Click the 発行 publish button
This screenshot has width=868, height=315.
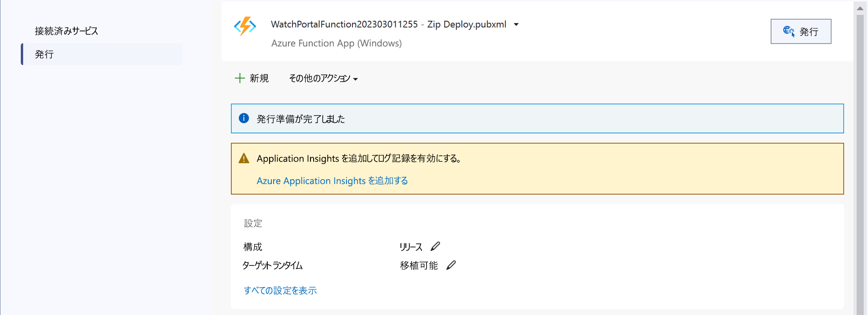(801, 31)
